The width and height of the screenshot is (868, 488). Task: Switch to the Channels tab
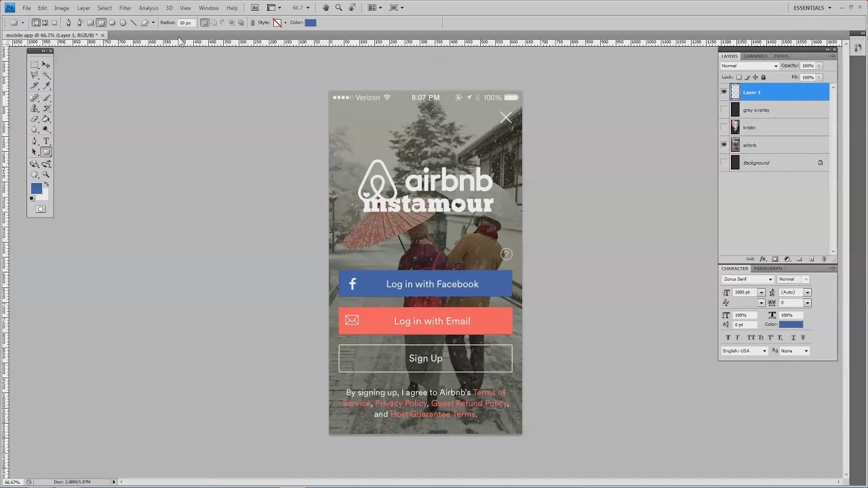tap(755, 56)
